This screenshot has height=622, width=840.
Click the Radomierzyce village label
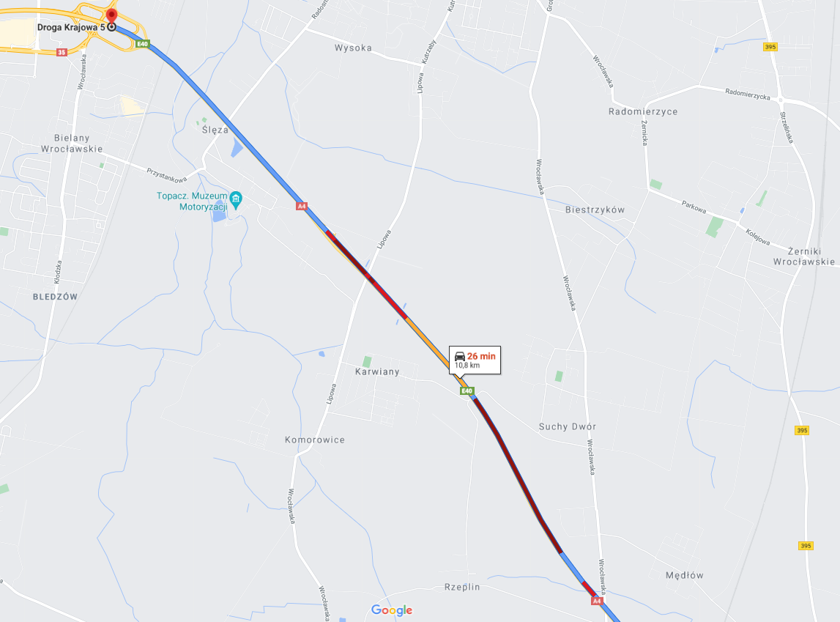(643, 111)
